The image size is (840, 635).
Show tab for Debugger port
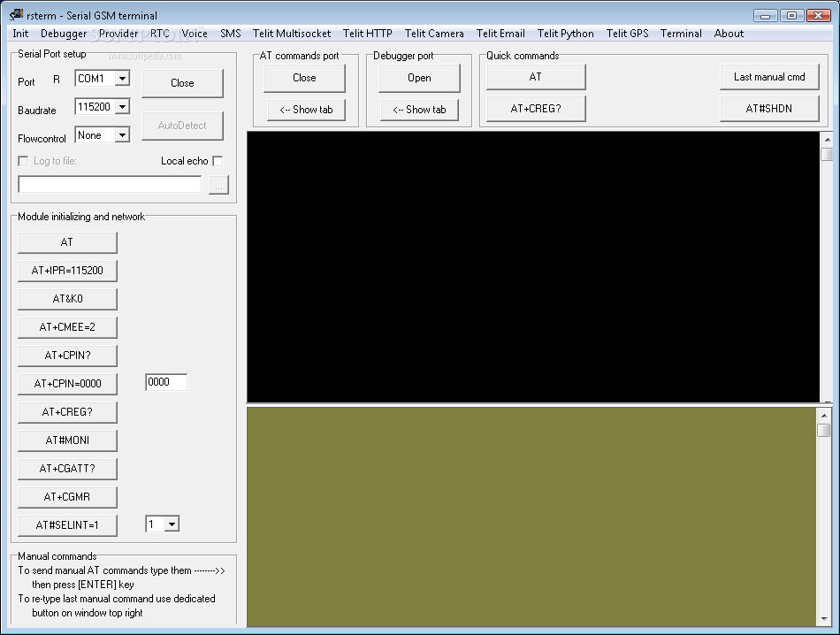coord(419,110)
